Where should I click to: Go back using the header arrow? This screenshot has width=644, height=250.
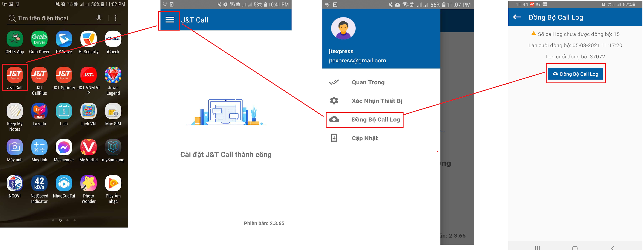pos(517,17)
